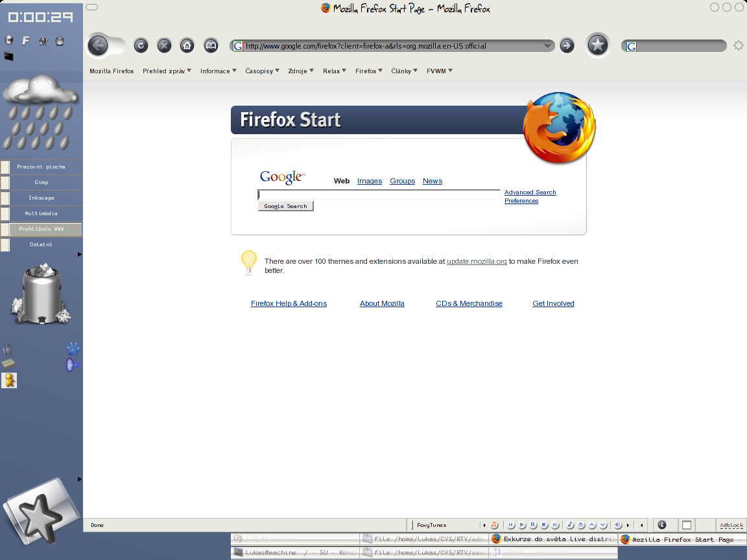Click the FoxyTunes up arrow icon
Viewport: 747px width, 560px height.
tap(592, 525)
